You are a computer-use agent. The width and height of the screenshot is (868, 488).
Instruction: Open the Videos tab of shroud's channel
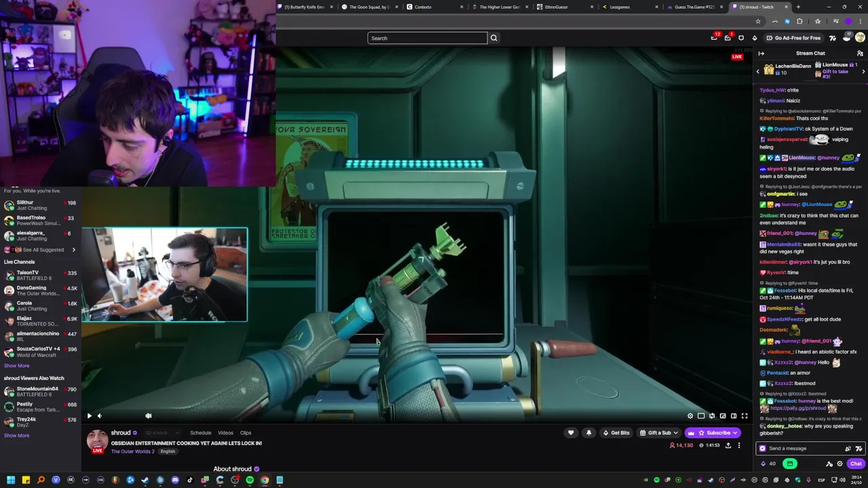[226, 432]
